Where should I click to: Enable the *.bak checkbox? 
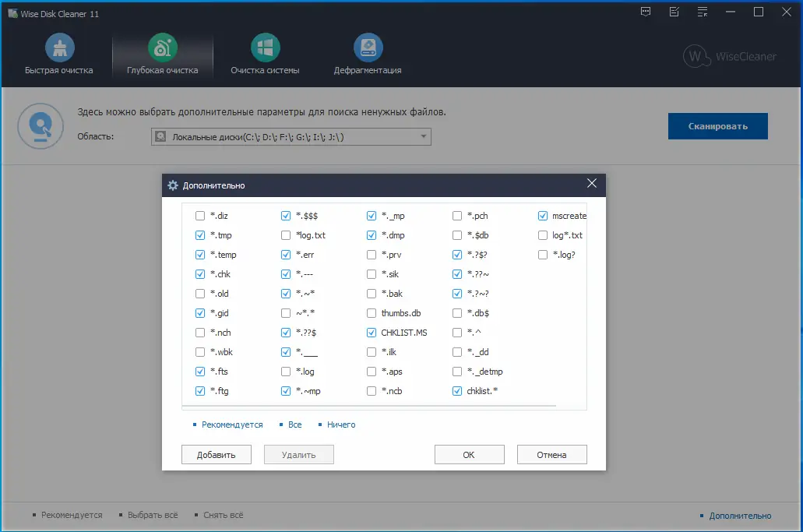pos(372,294)
